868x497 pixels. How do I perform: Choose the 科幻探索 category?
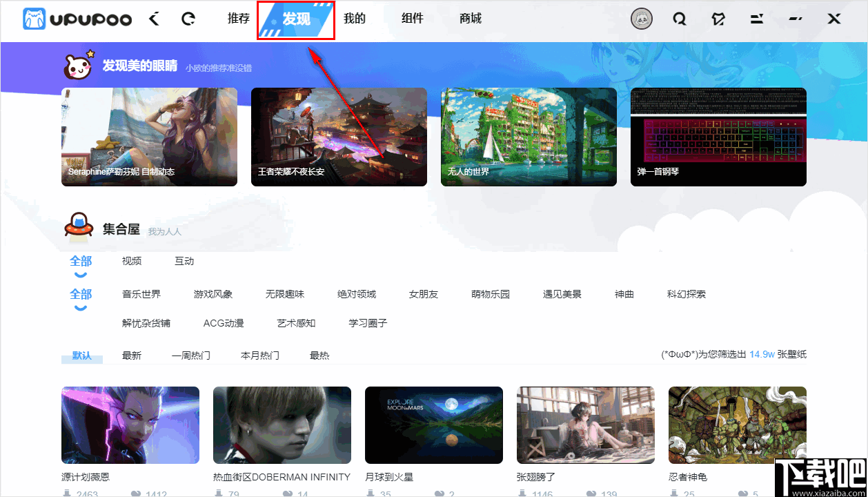point(687,294)
